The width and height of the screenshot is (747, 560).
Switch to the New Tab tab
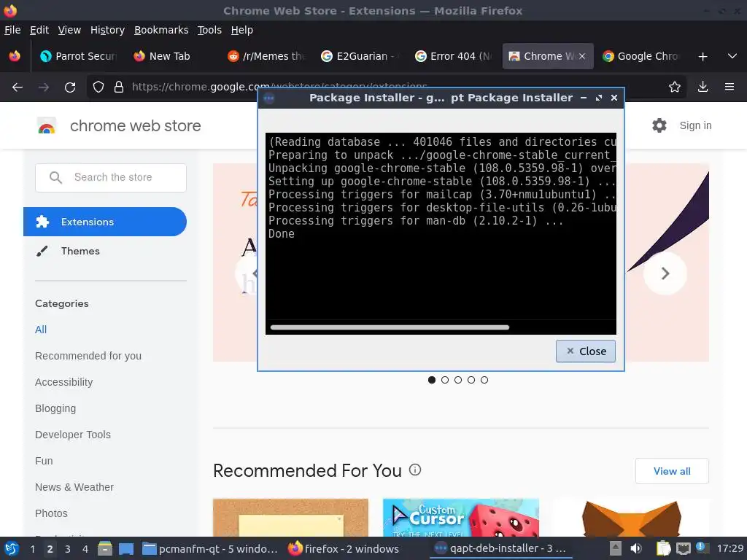(x=171, y=56)
